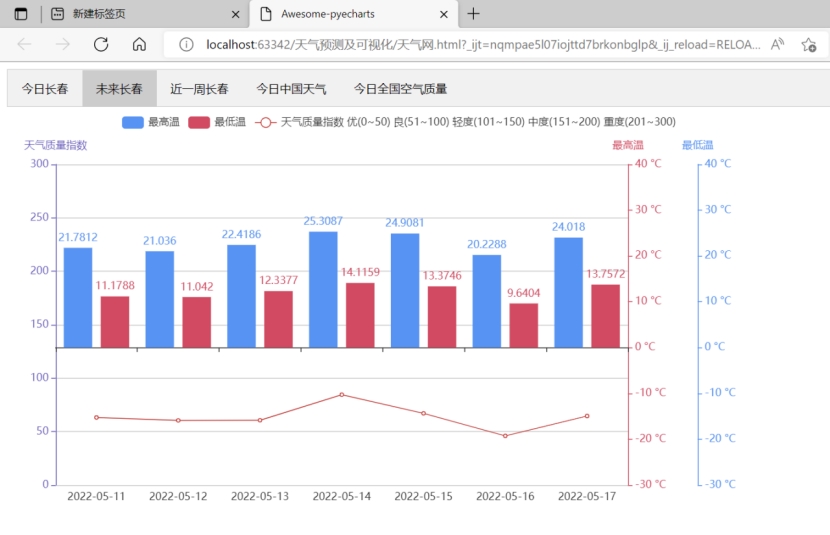Click the red 最高温 axis title
This screenshot has width=830, height=535.
pyautogui.click(x=628, y=145)
